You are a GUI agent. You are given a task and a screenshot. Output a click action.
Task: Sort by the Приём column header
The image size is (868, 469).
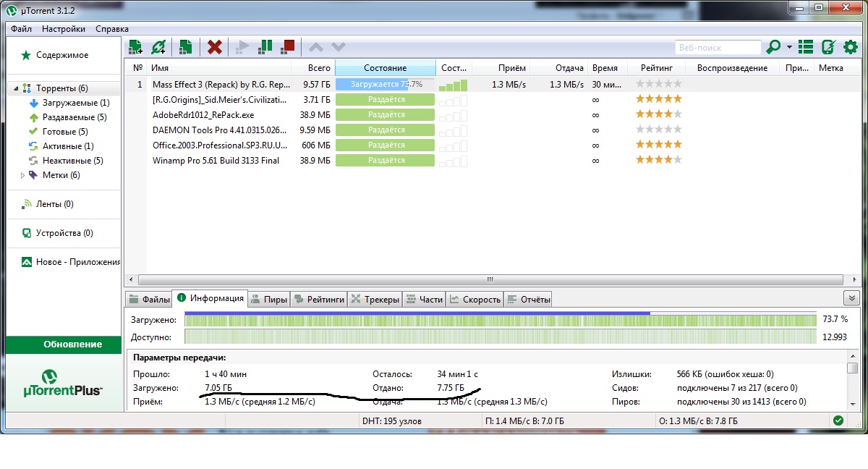click(x=501, y=68)
